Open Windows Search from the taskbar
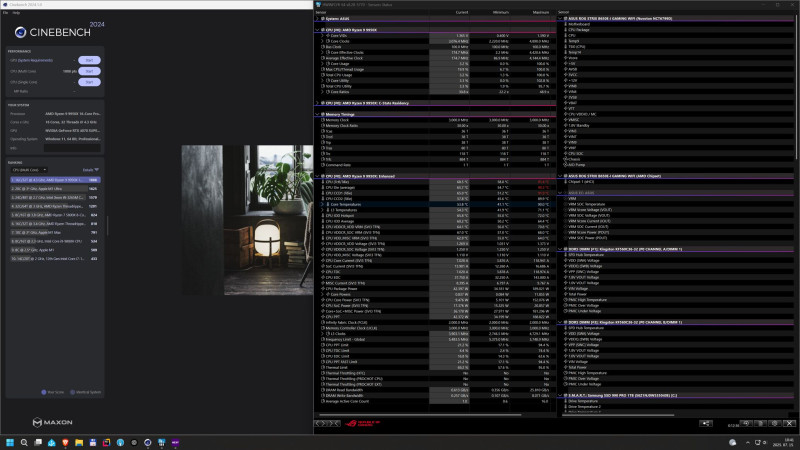This screenshot has width=800, height=450. [x=24, y=442]
